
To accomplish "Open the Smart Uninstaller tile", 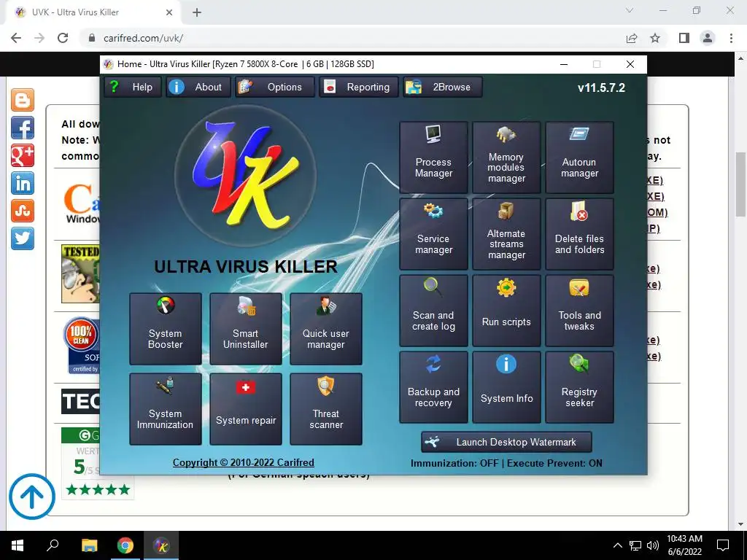I will click(x=246, y=329).
